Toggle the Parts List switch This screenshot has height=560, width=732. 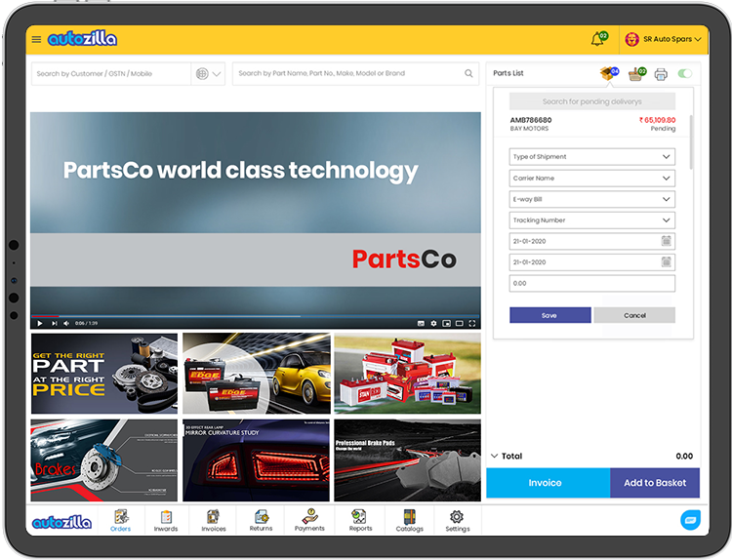pos(685,73)
